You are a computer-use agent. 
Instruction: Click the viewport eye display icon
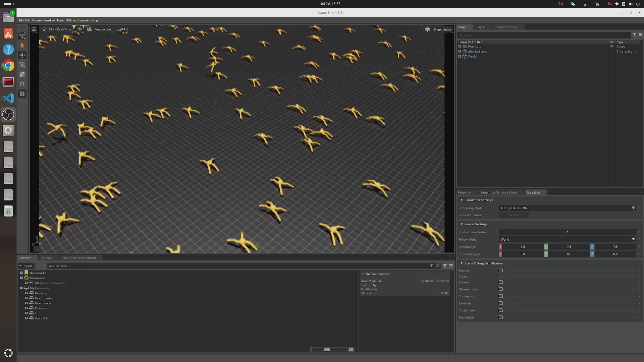[79, 29]
